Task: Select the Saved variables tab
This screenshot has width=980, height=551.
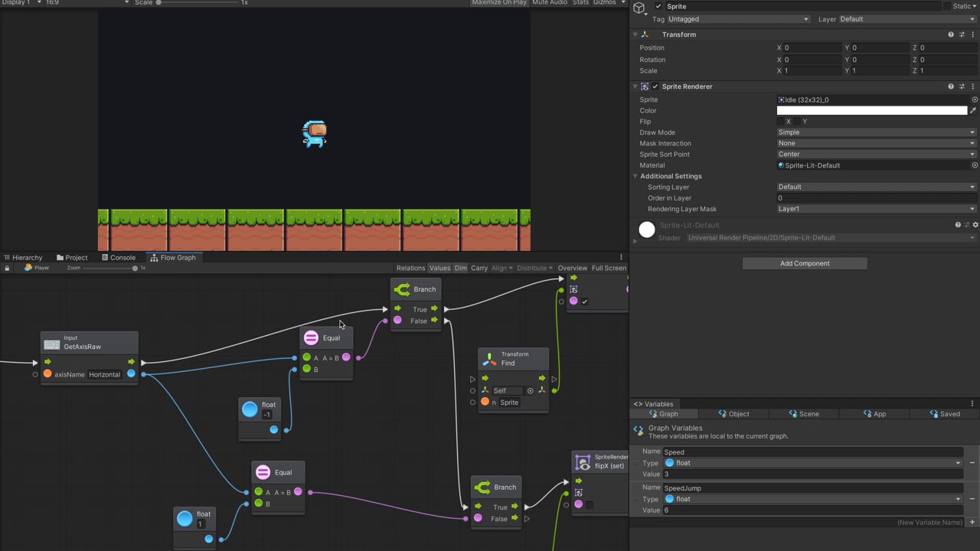Action: tap(945, 414)
